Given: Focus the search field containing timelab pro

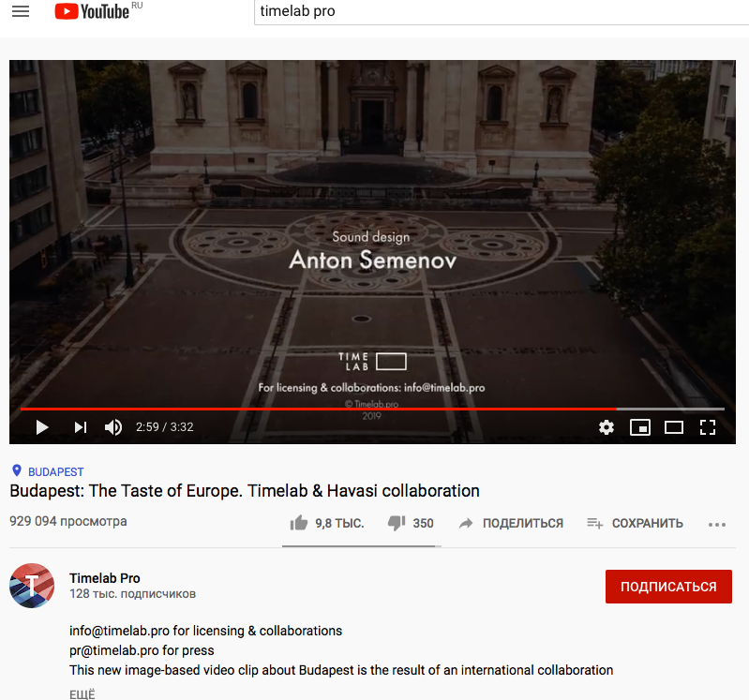Looking at the screenshot, I should pos(502,11).
